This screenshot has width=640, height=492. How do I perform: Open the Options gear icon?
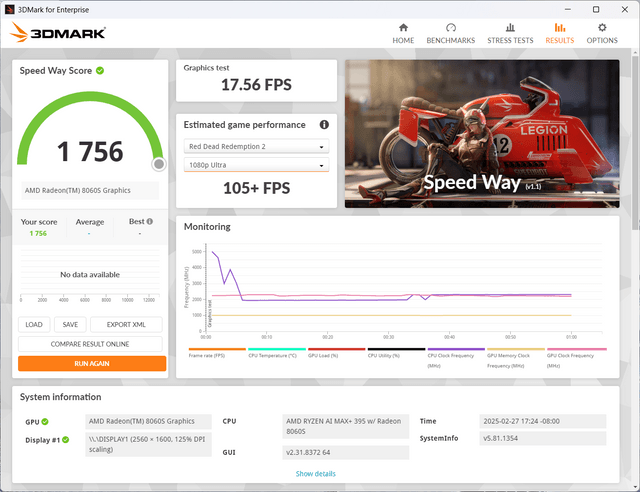coord(602,27)
